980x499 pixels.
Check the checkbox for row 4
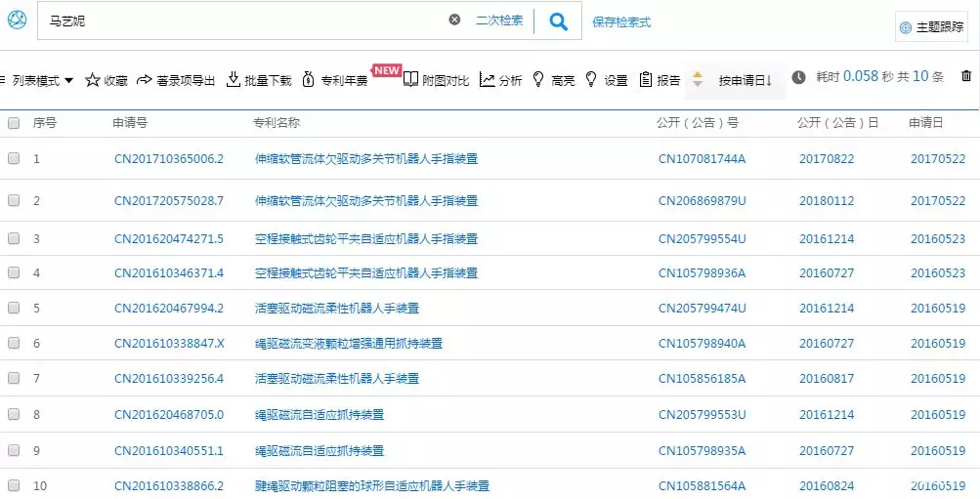tap(14, 272)
